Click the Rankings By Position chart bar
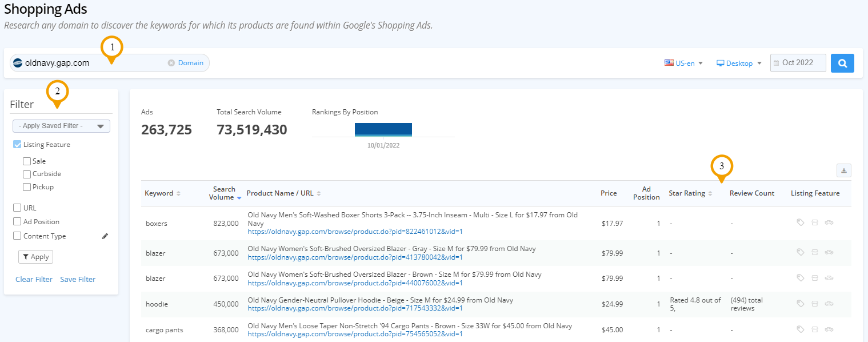Viewport: 868px width, 342px height. click(383, 130)
